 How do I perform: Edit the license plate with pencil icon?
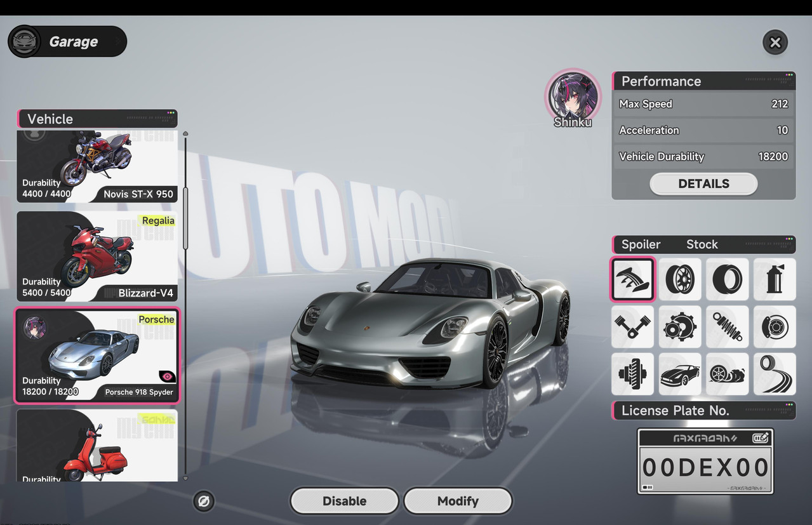click(x=761, y=437)
